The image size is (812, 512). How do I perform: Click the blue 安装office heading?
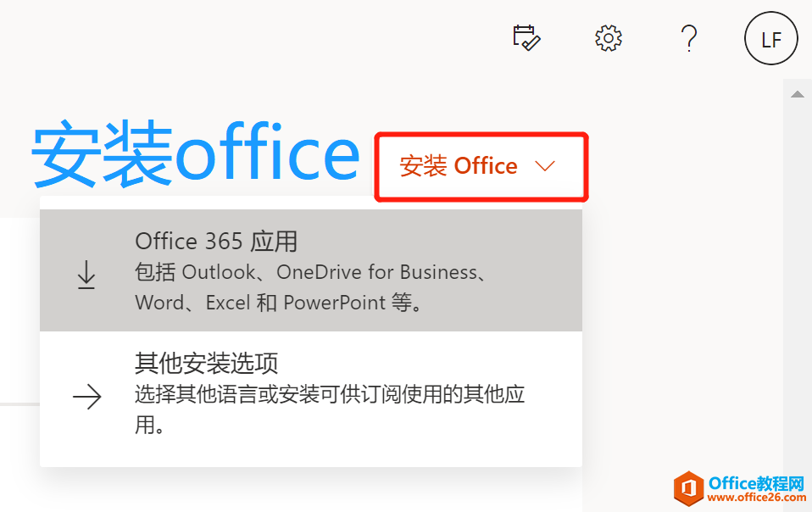coord(195,156)
